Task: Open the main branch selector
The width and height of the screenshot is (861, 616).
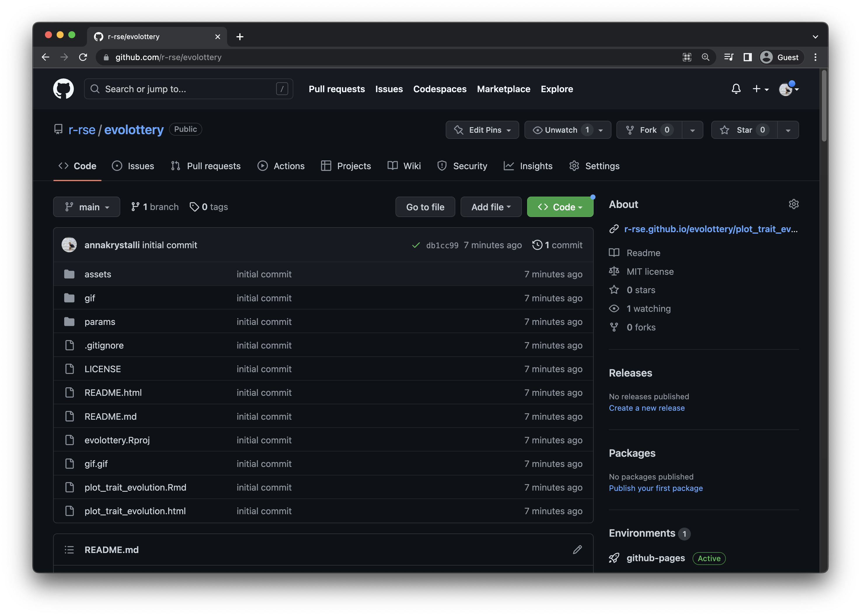Action: [x=86, y=207]
